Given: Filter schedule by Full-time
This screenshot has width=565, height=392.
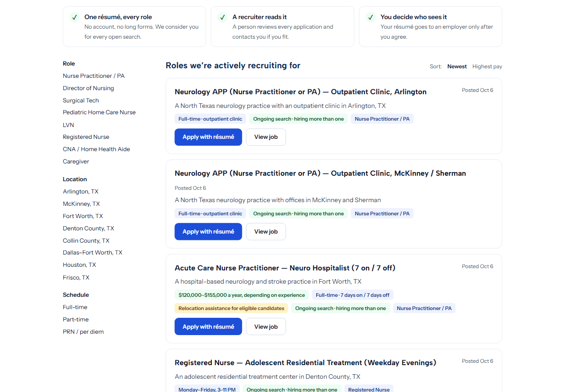Looking at the screenshot, I should 75,307.
